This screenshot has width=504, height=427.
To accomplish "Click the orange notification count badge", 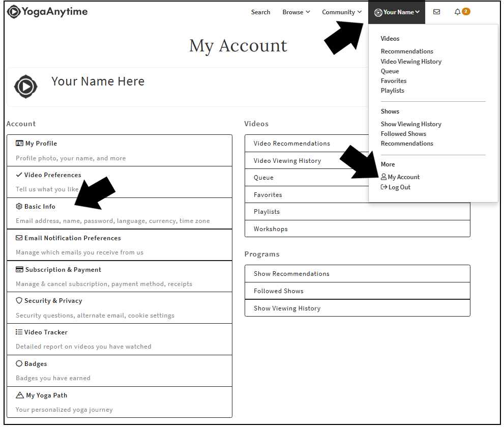I will [466, 12].
